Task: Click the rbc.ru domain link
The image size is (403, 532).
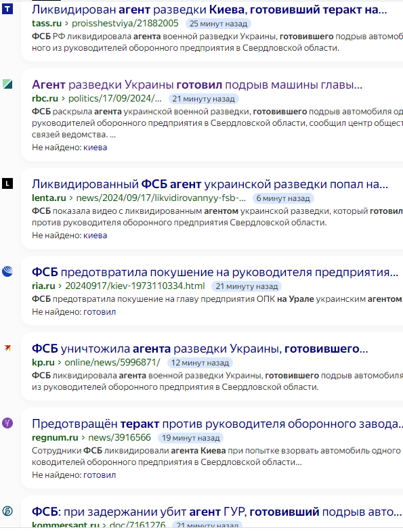Action: (x=45, y=98)
